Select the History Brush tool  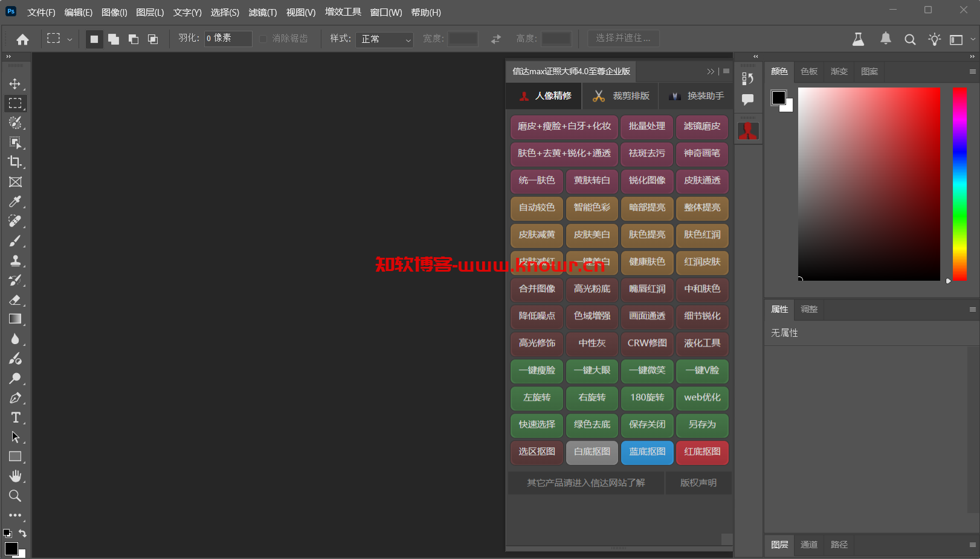tap(15, 280)
